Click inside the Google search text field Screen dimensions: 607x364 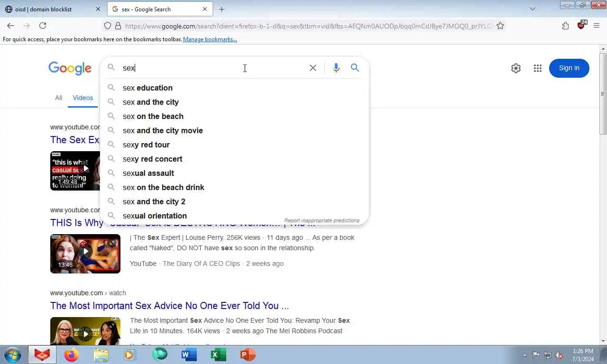(213, 68)
